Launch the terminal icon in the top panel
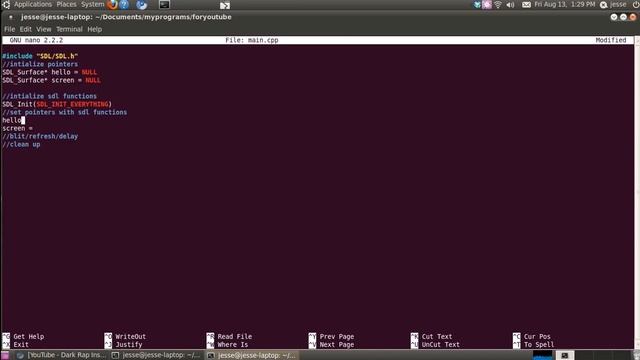This screenshot has width=640, height=360. pos(164,5)
